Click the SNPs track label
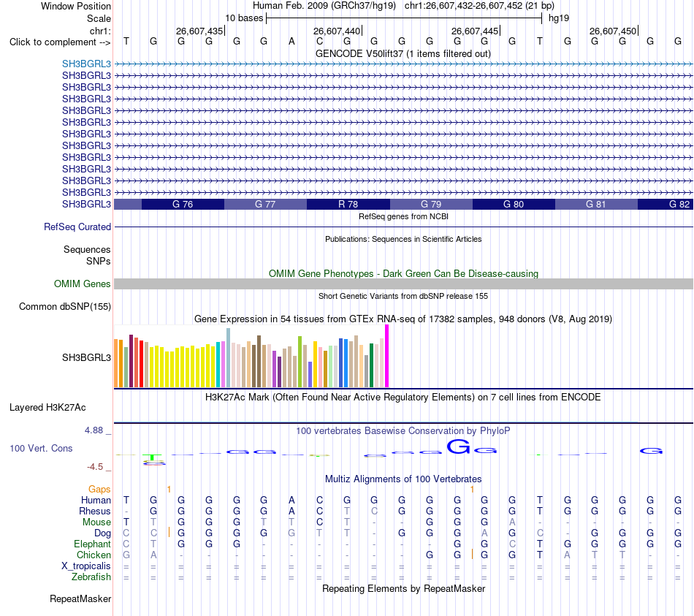 coord(99,262)
